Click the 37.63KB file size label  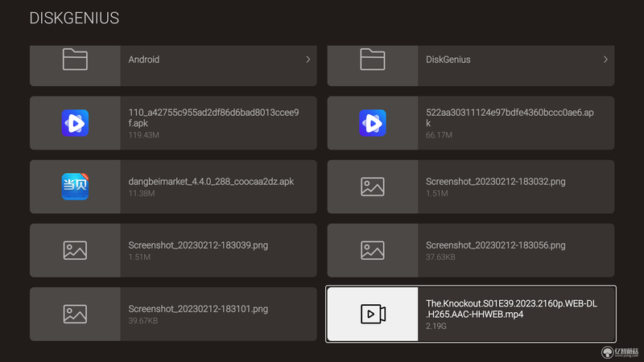pos(440,257)
